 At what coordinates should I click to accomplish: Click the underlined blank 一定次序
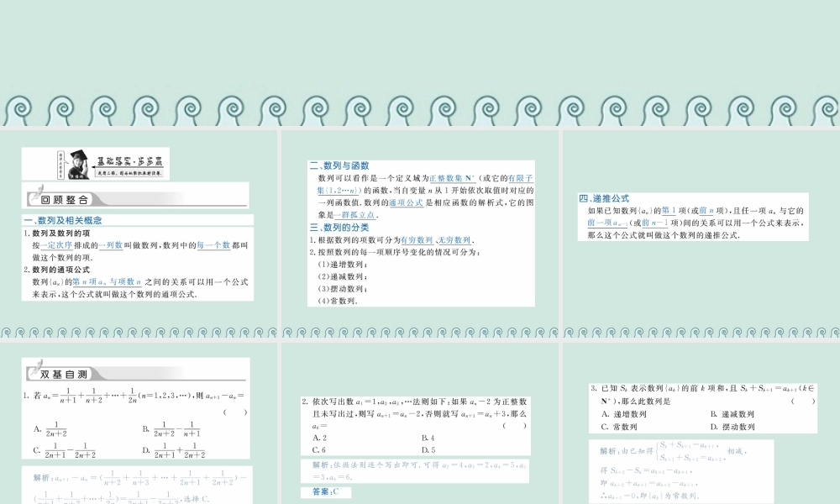[56, 245]
